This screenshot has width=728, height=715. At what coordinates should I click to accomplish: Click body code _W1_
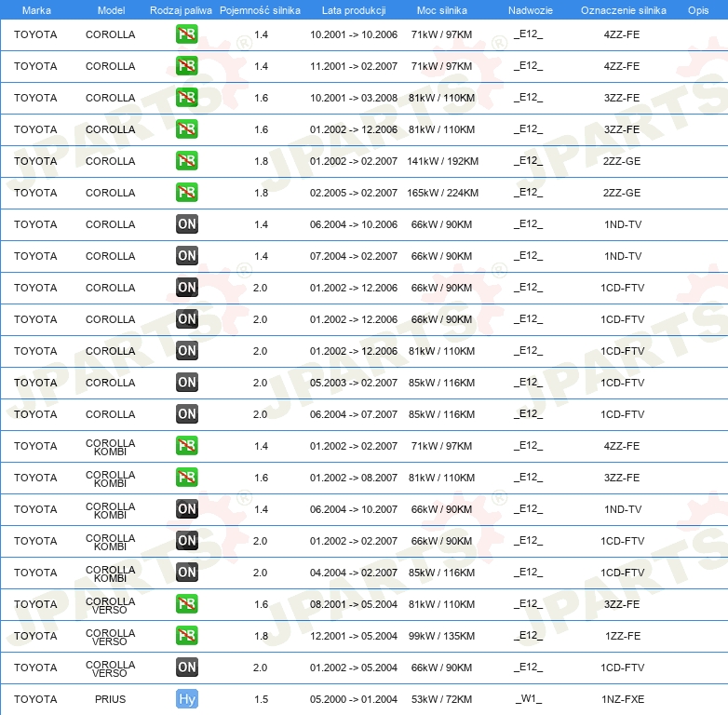point(529,699)
